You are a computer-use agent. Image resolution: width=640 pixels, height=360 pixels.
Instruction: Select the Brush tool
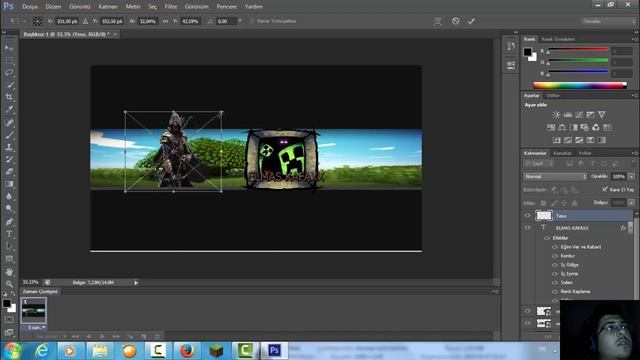9,135
